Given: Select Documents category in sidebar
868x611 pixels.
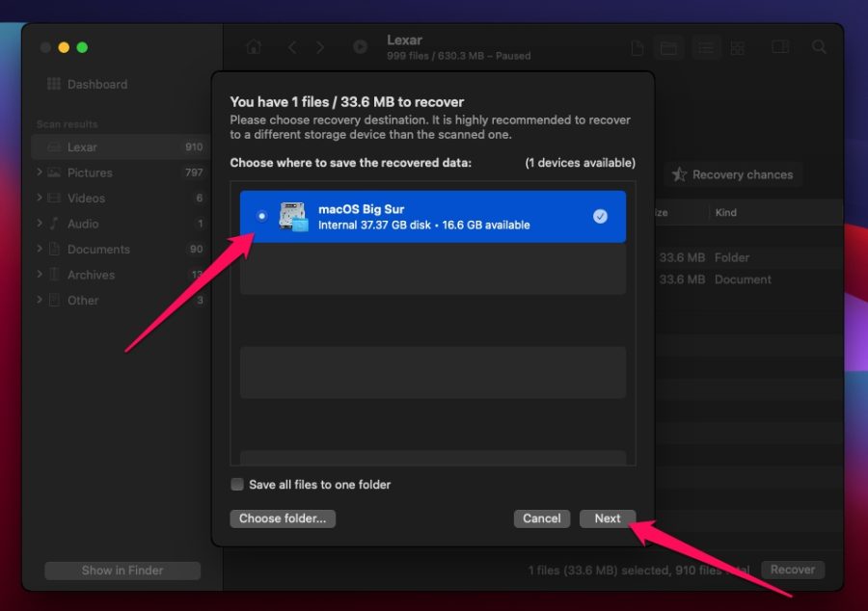Looking at the screenshot, I should click(121, 249).
